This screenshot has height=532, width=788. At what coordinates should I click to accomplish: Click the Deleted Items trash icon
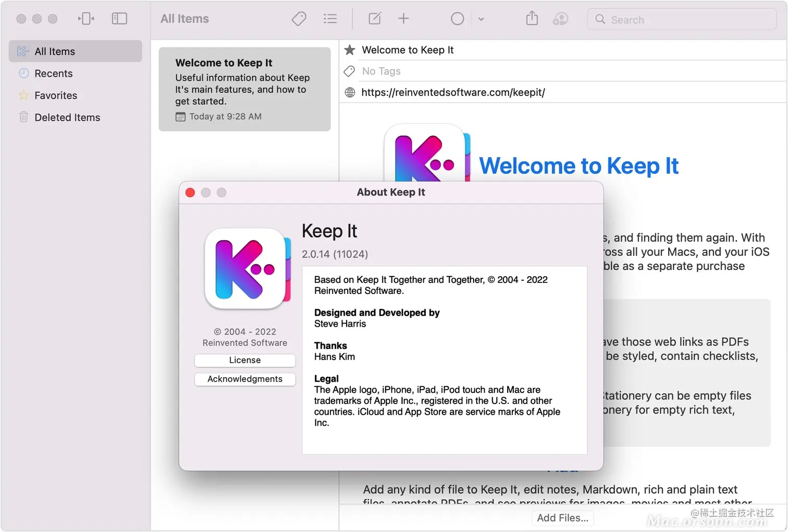(23, 117)
